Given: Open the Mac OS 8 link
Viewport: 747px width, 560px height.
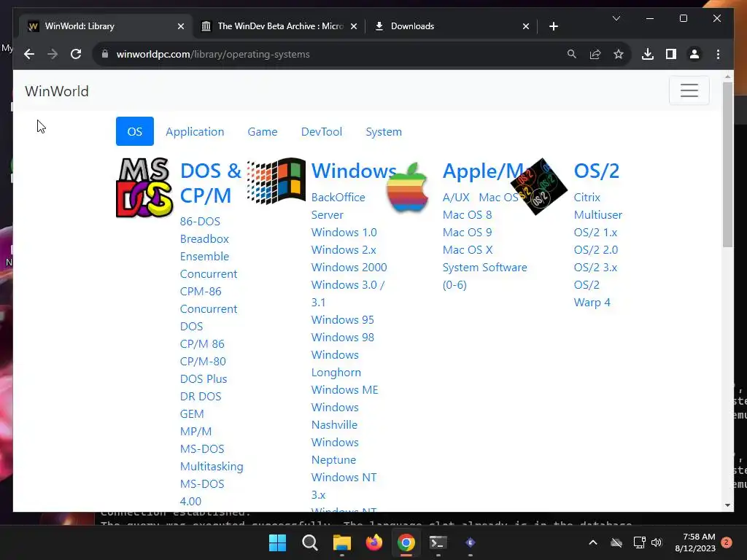Looking at the screenshot, I should click(x=467, y=215).
